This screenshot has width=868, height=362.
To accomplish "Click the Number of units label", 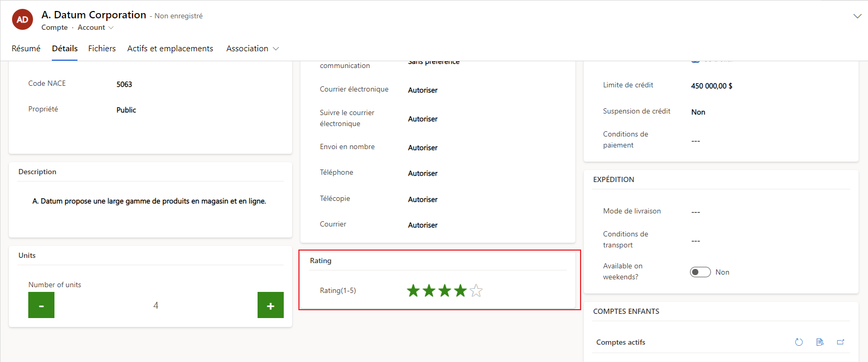I will tap(54, 285).
